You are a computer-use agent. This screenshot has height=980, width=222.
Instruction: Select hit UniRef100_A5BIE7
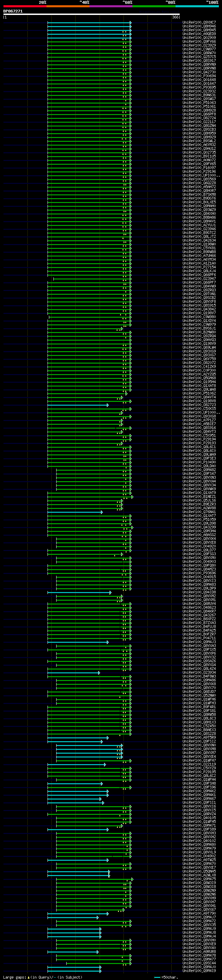[x=199, y=424]
